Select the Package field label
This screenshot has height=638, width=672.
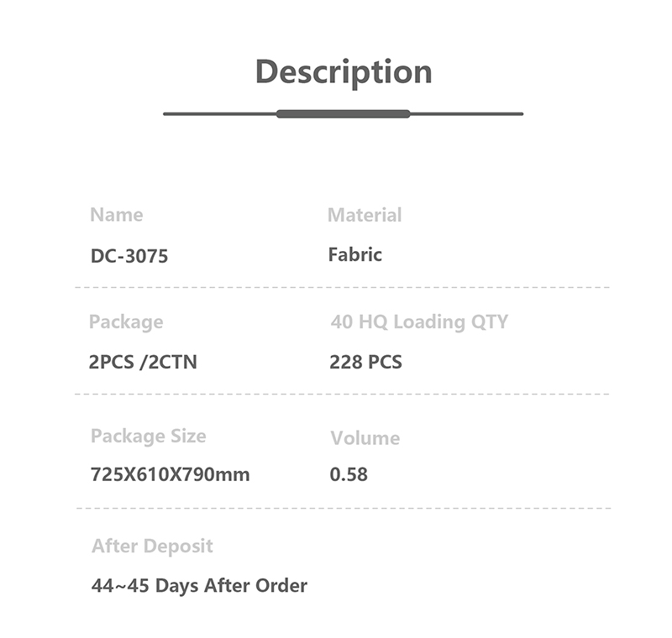pos(126,322)
